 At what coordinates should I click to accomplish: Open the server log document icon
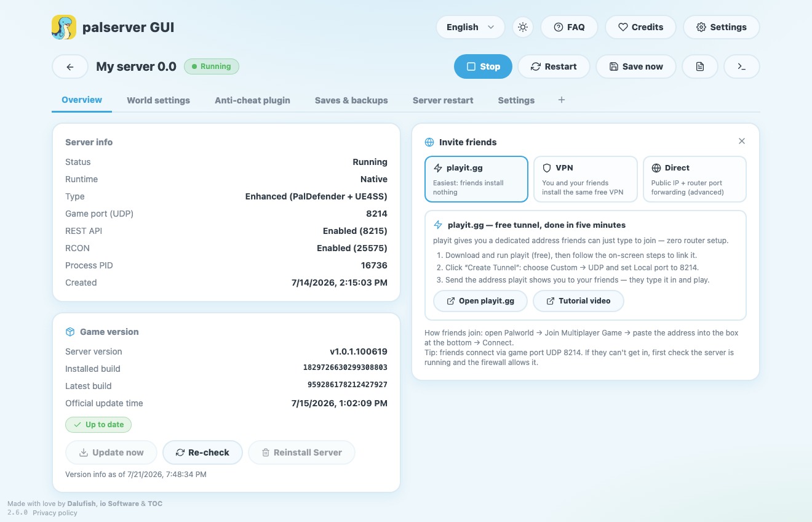pos(700,66)
